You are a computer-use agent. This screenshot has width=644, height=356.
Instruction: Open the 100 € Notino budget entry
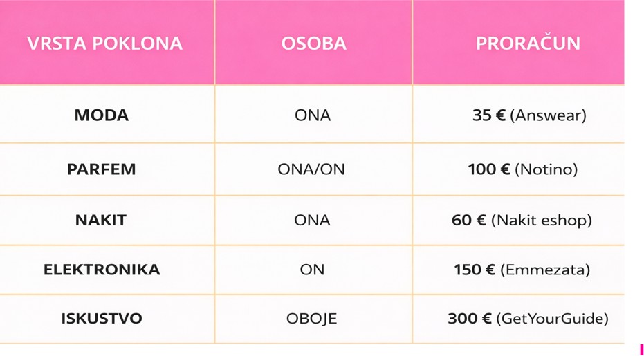point(522,169)
